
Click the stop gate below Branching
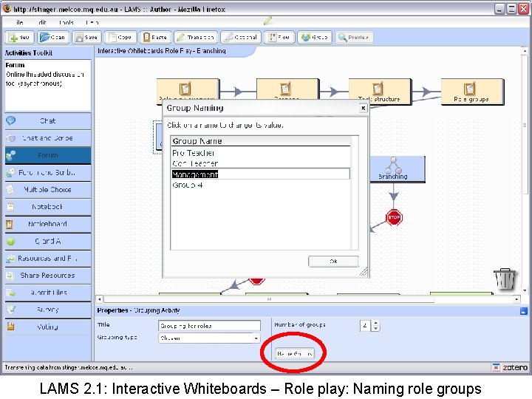pos(394,217)
